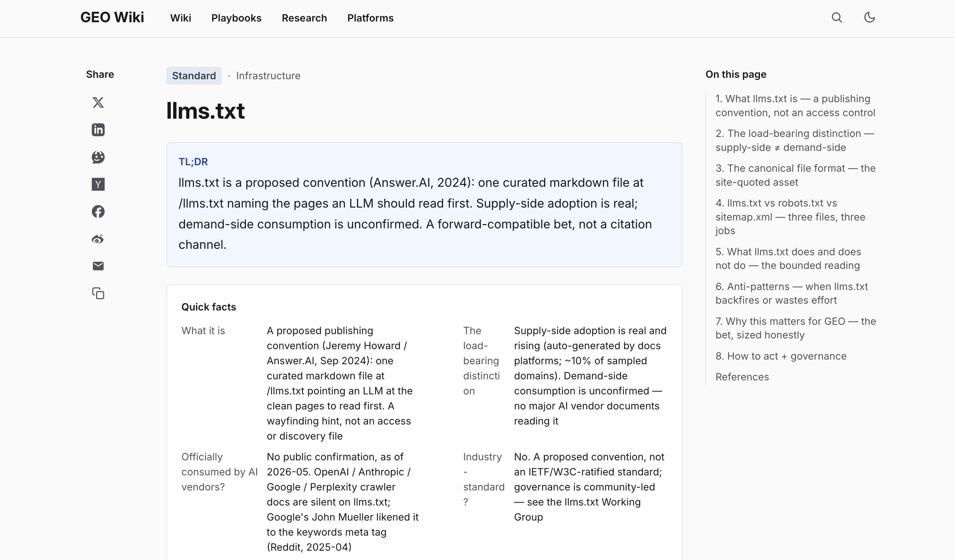
Task: Share the page on Weibo
Action: click(x=98, y=239)
